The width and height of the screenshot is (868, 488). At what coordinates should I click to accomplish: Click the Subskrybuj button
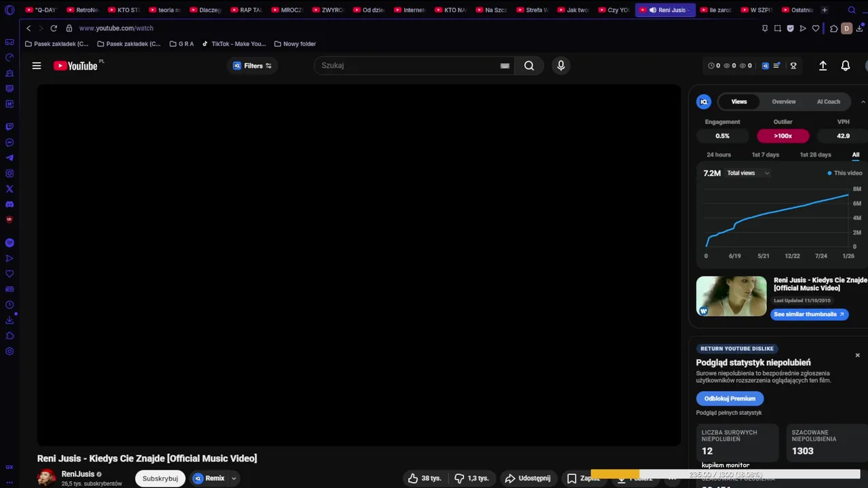pos(160,479)
